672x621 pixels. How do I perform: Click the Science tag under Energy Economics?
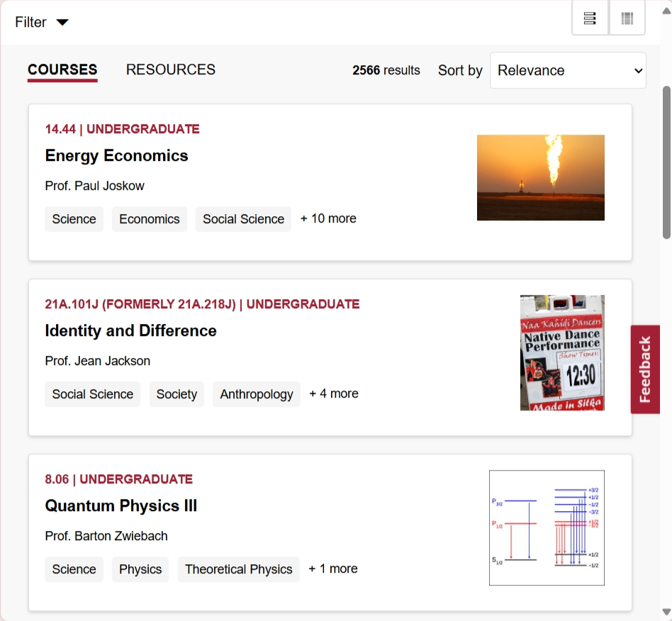click(74, 219)
